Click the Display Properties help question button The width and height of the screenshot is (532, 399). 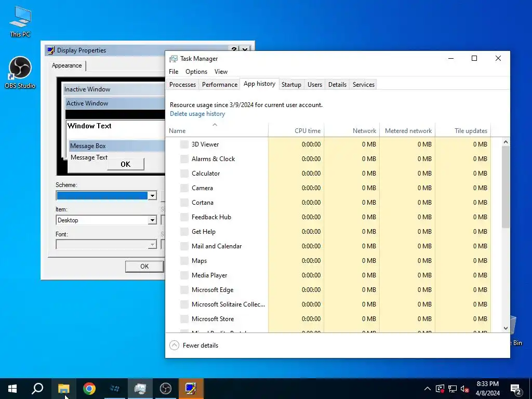(x=234, y=49)
